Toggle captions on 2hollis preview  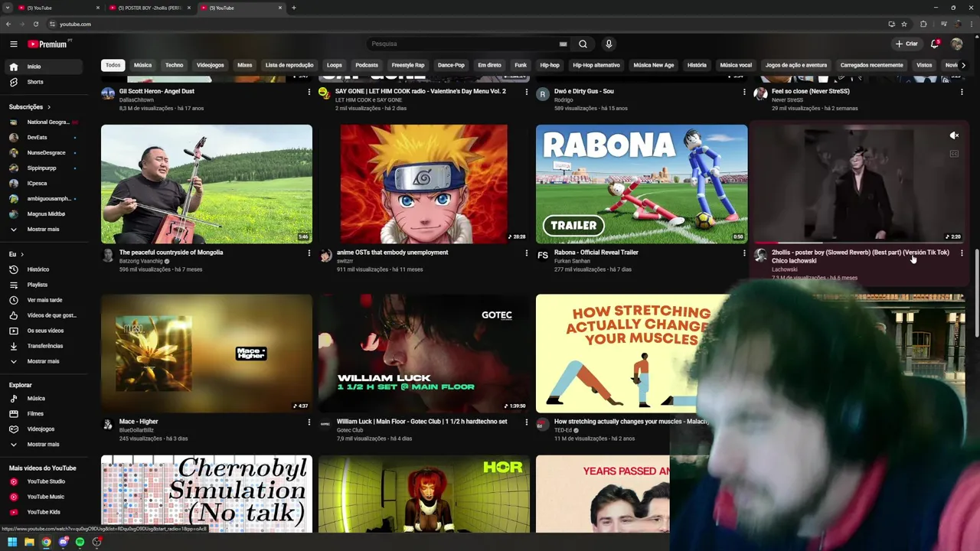(x=954, y=154)
